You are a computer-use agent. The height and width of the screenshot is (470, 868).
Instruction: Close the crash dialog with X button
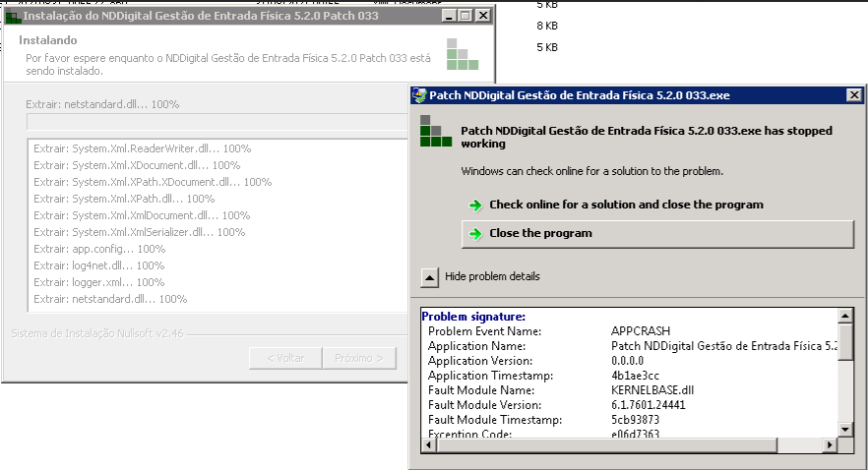[853, 95]
